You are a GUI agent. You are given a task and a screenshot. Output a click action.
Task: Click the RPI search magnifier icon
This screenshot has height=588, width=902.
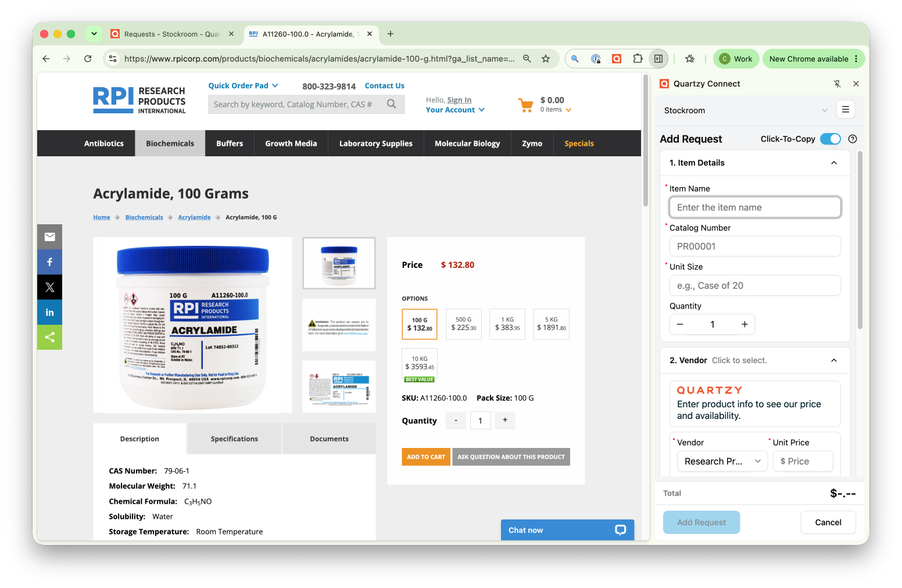click(392, 104)
